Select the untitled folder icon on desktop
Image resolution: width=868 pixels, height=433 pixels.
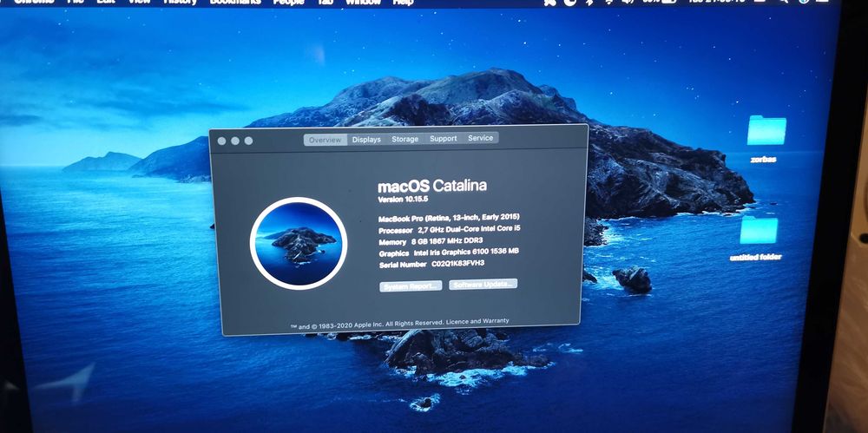coord(759,230)
